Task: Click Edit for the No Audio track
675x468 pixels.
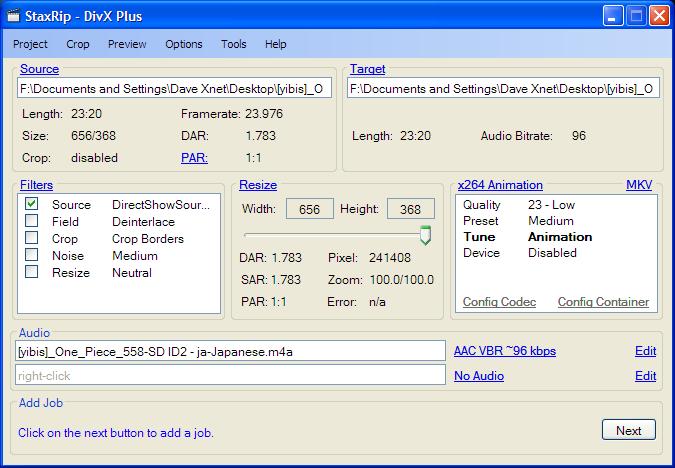Action: click(646, 376)
